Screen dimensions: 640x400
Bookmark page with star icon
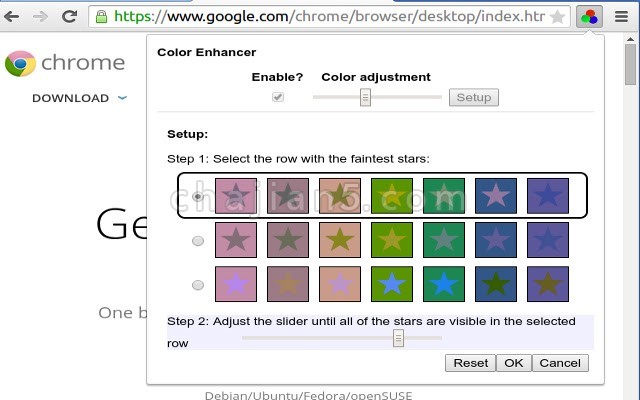pos(557,17)
